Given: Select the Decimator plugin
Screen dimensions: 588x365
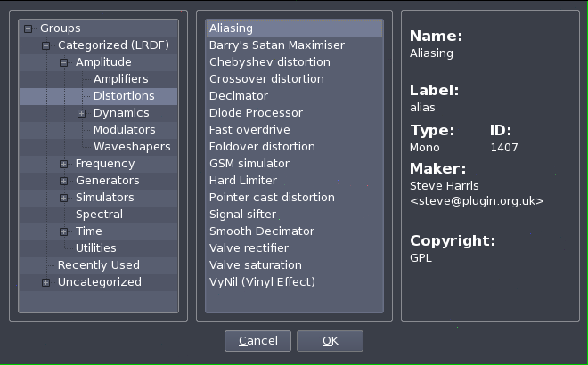Looking at the screenshot, I should (238, 96).
